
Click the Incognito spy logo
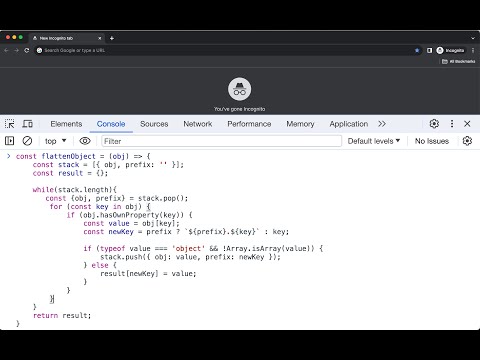click(x=240, y=89)
